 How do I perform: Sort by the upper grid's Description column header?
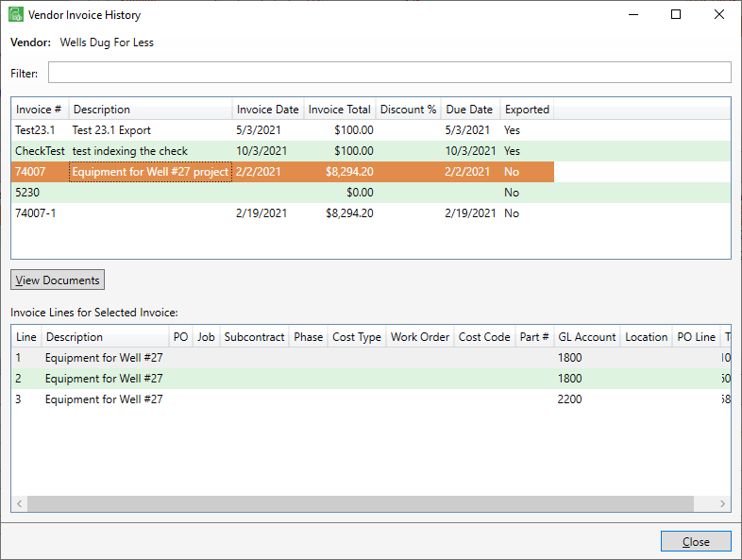click(150, 110)
